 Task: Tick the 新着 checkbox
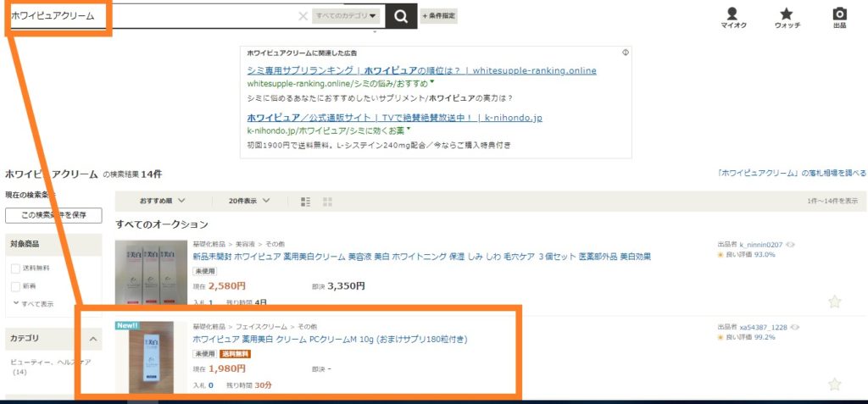tap(15, 286)
